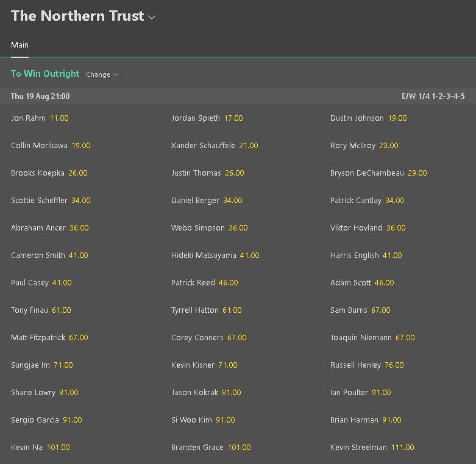This screenshot has width=476, height=464.
Task: Add Brooks Koepka 26.00 to betslip
Action: pos(77,173)
